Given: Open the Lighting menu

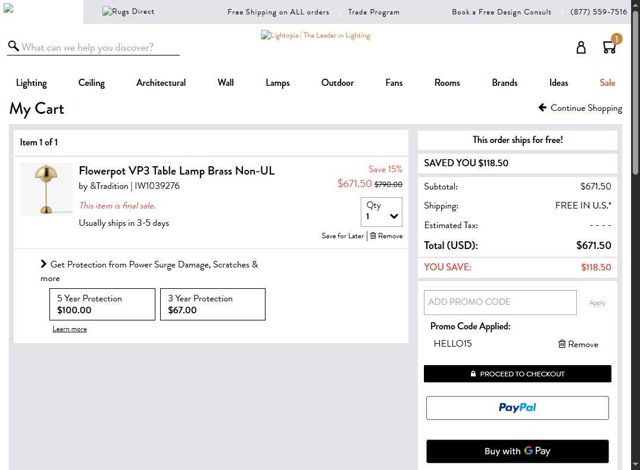Looking at the screenshot, I should coord(31,83).
